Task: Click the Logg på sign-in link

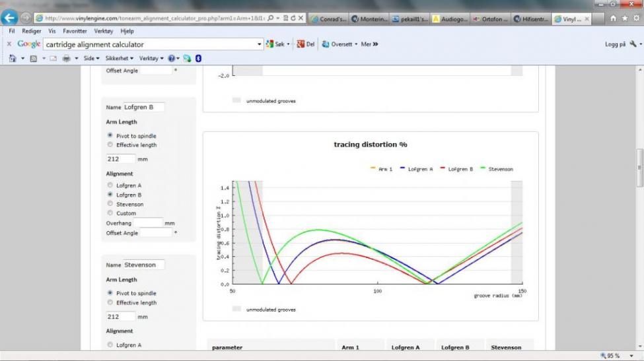Action: click(615, 44)
